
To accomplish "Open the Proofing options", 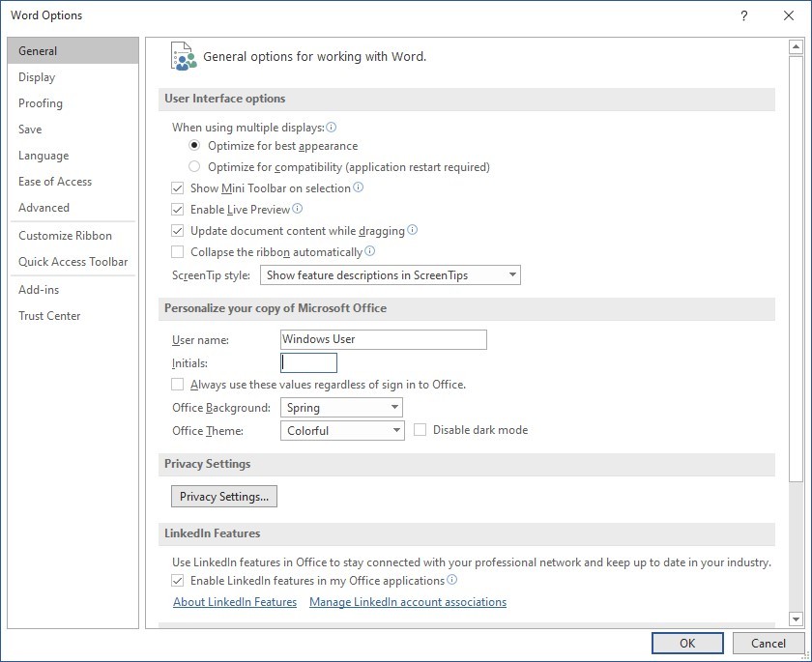I will point(73,103).
